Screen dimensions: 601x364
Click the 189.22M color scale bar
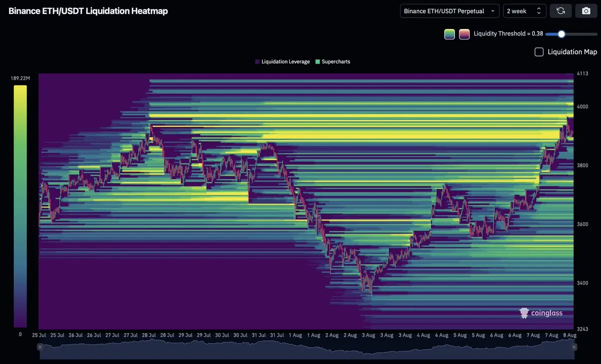[20, 206]
